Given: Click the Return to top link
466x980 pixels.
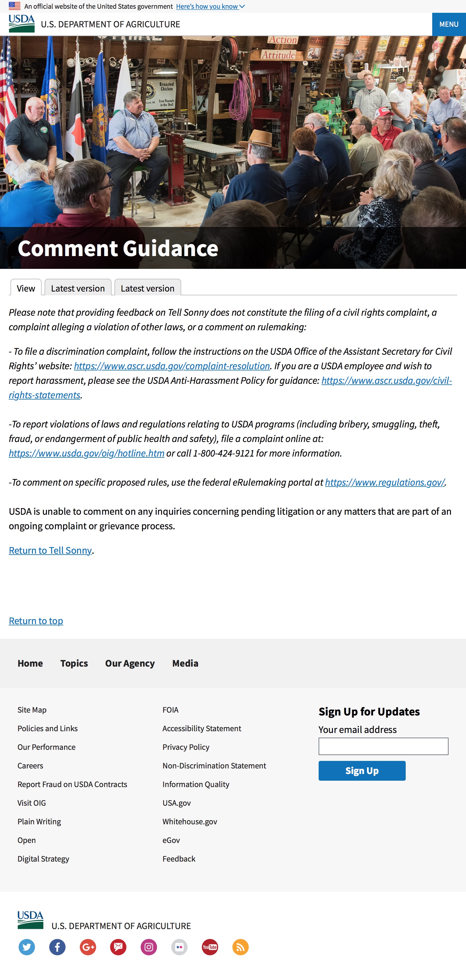Looking at the screenshot, I should (36, 620).
